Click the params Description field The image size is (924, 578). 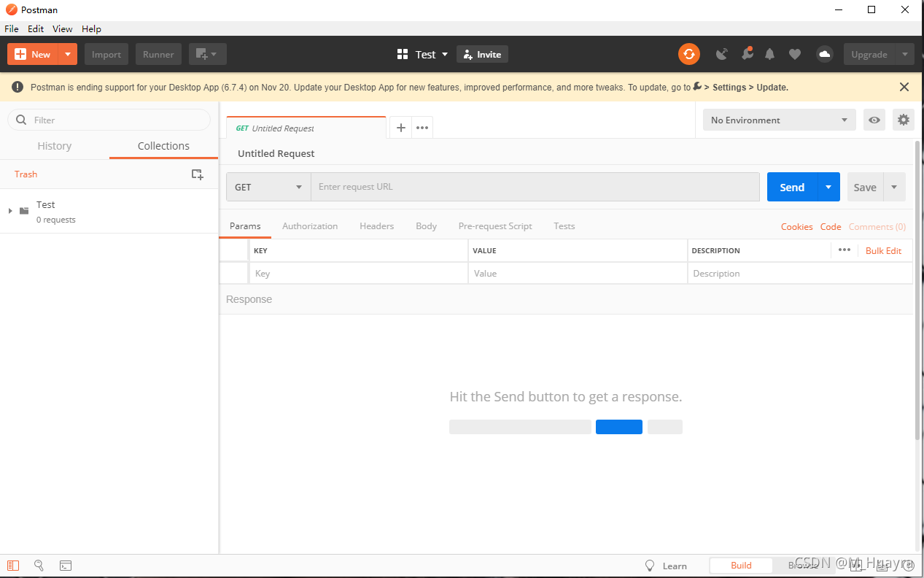pyautogui.click(x=800, y=274)
